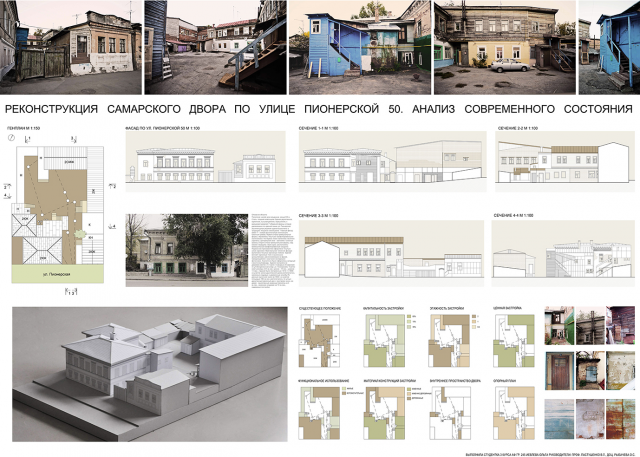Viewport: 640px width, 457px height.
Task: Click the 'СЕЧЕНИЕ 4-4 М 1:100' label
Action: [513, 215]
